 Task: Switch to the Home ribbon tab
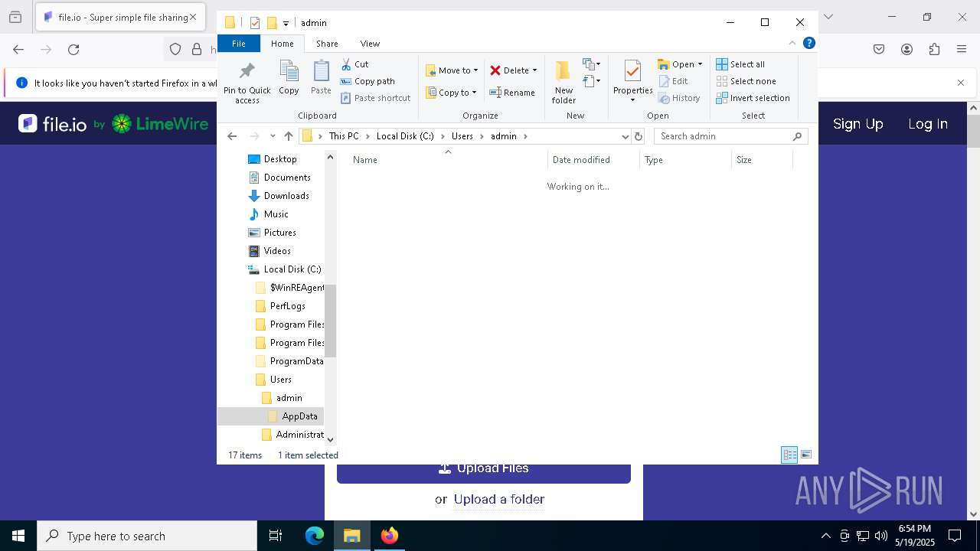point(283,44)
